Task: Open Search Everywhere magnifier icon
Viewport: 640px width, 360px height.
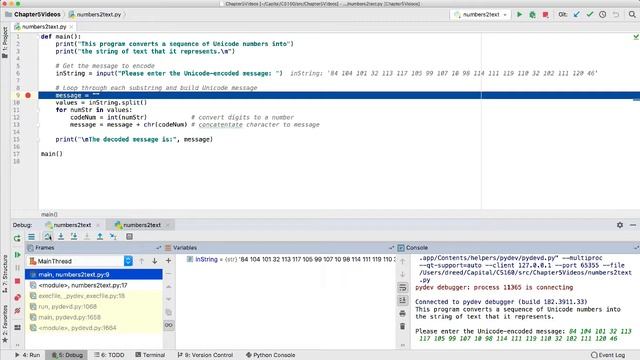Action: tap(632, 14)
